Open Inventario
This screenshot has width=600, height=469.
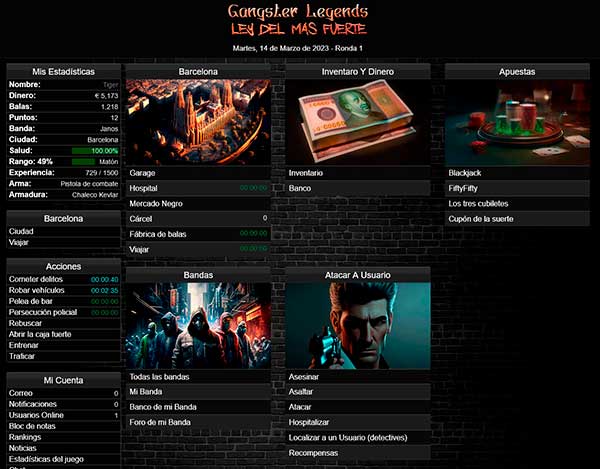pos(358,173)
